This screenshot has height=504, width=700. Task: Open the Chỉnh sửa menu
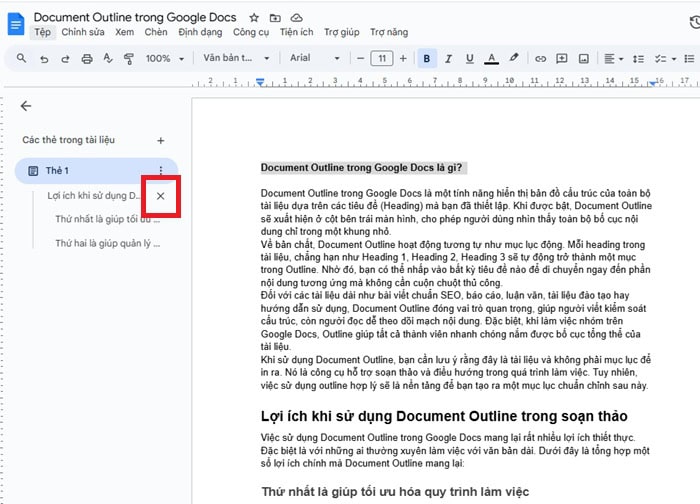tap(83, 32)
